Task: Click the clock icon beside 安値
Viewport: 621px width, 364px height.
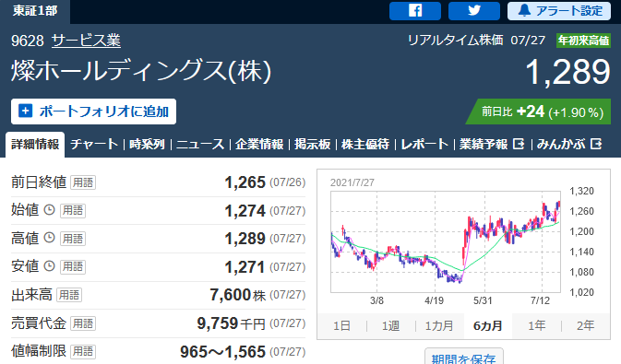Action: pos(49,266)
